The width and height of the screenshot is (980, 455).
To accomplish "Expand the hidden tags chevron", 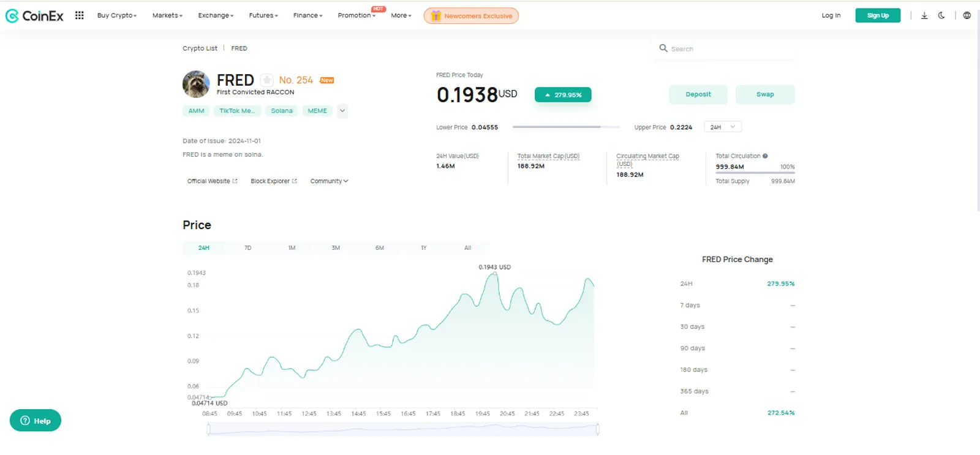I will (x=342, y=111).
